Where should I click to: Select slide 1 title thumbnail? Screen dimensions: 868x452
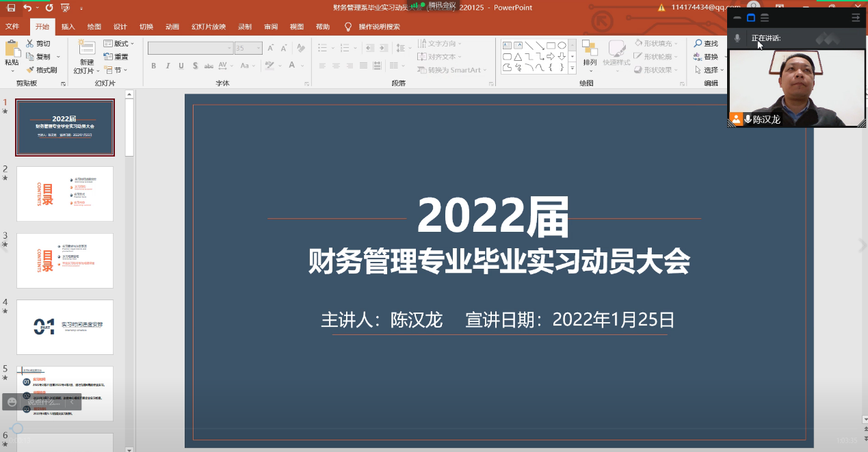pyautogui.click(x=65, y=127)
